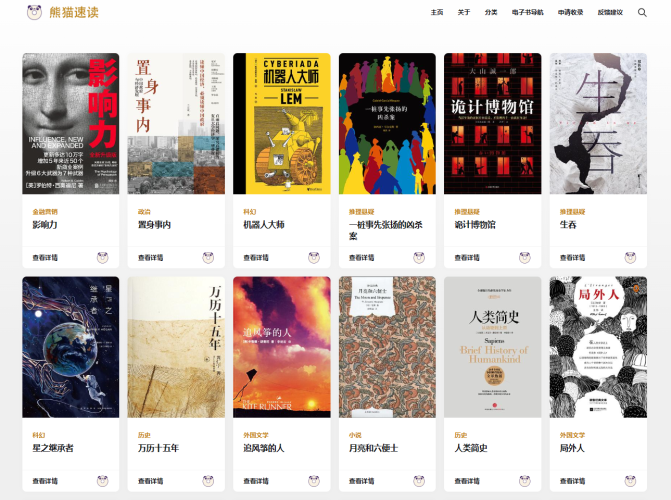Click panda icon on 万历十五年 card

click(x=208, y=481)
